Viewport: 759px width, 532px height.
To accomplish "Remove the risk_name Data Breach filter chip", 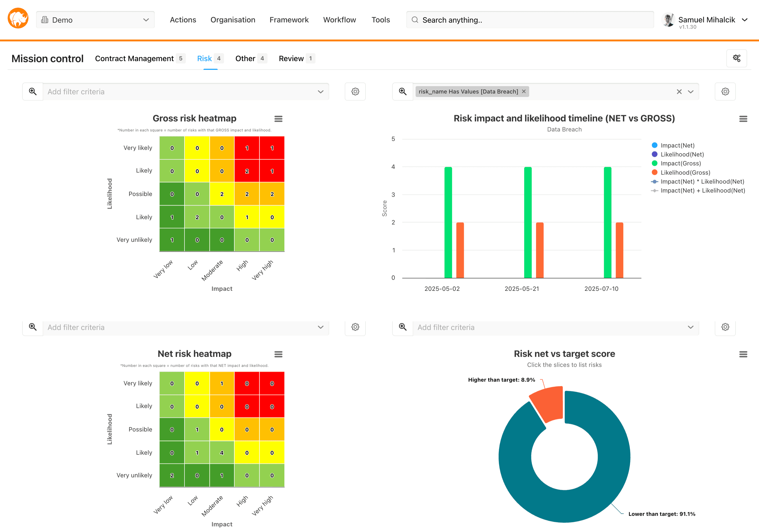I will [523, 91].
